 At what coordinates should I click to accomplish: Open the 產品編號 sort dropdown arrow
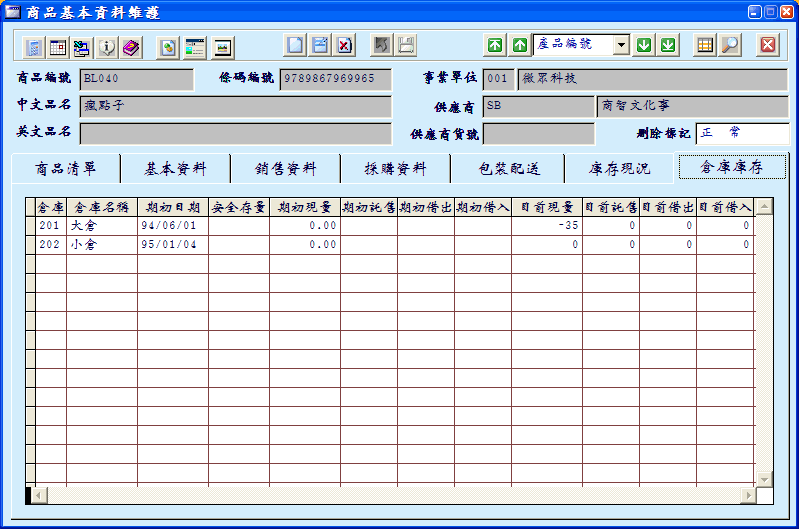[x=621, y=45]
